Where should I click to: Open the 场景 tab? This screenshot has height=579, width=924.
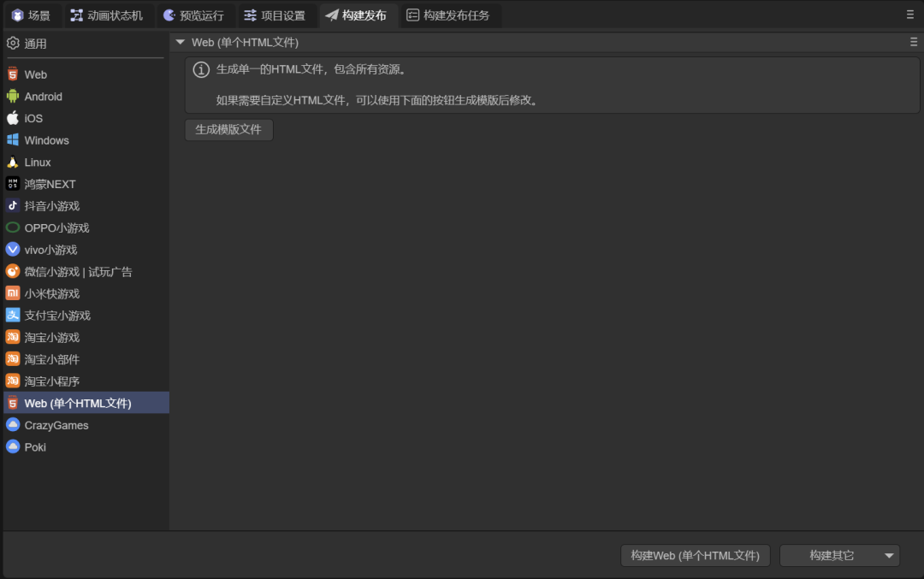pos(32,15)
